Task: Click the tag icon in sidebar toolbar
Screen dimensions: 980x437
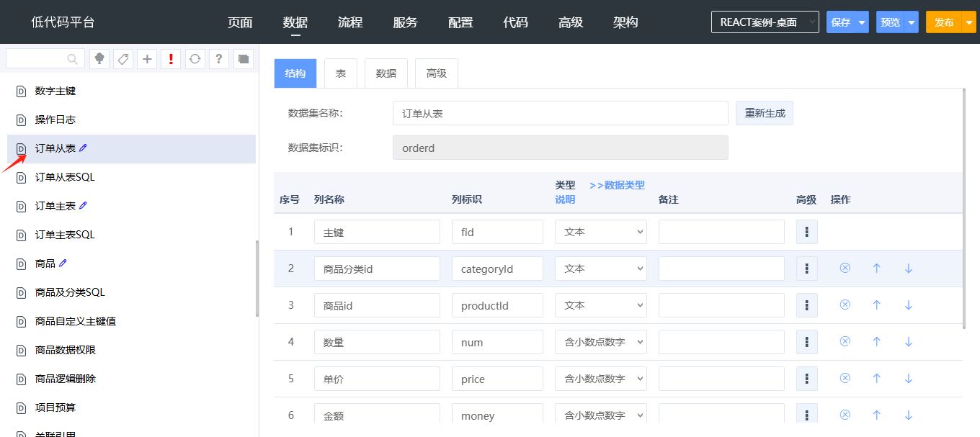Action: [x=123, y=59]
